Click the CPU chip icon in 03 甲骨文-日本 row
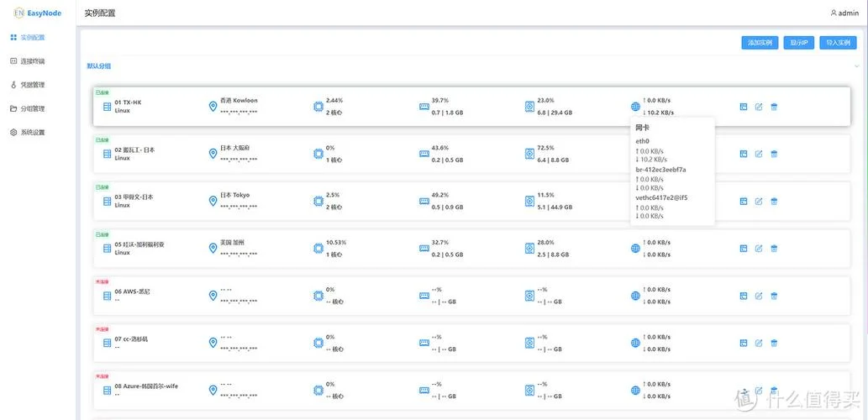Screen dimensions: 868x420 (318, 202)
